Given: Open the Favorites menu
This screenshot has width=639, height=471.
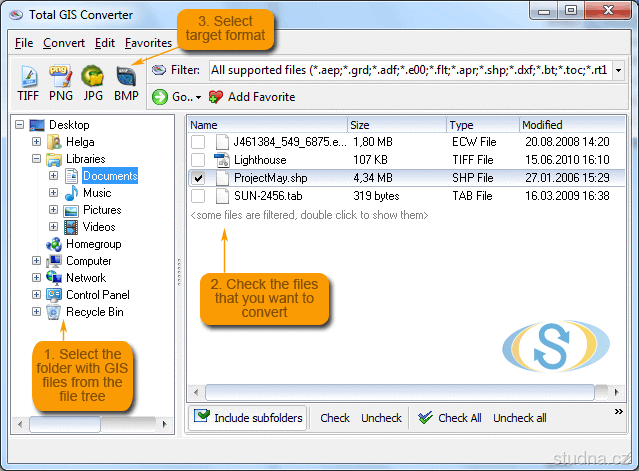Looking at the screenshot, I should [148, 43].
